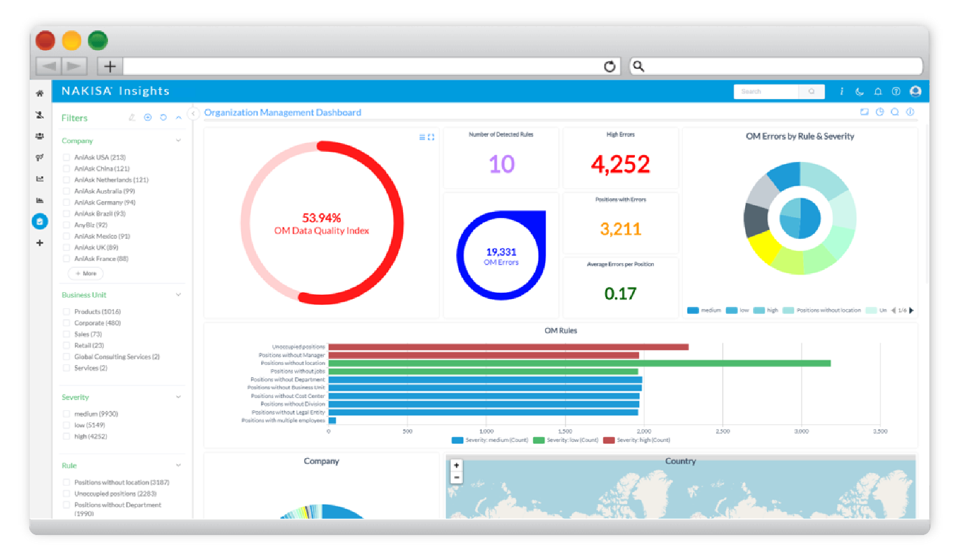Collapse the Company filter section
This screenshot has height=560, width=965.
pyautogui.click(x=179, y=141)
